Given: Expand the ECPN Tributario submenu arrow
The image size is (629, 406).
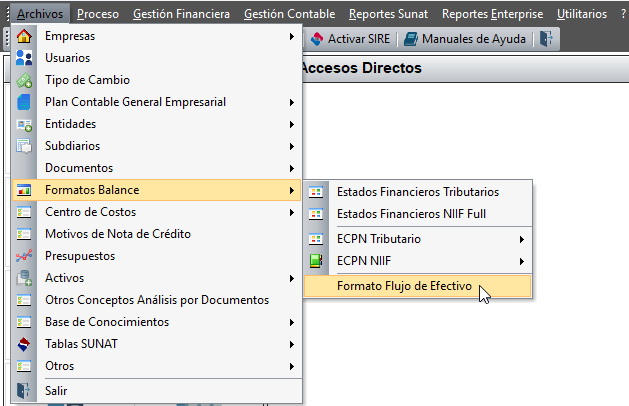Looking at the screenshot, I should [x=521, y=240].
